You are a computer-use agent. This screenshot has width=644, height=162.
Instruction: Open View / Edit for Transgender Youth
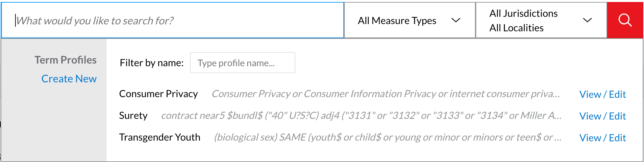[603, 138]
